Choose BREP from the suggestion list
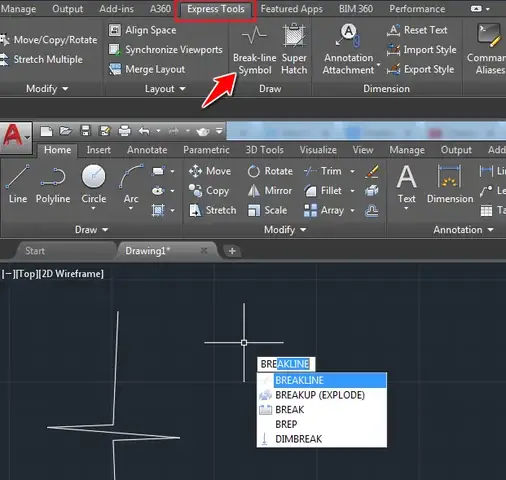Viewport: 506px width, 480px height. click(322, 424)
